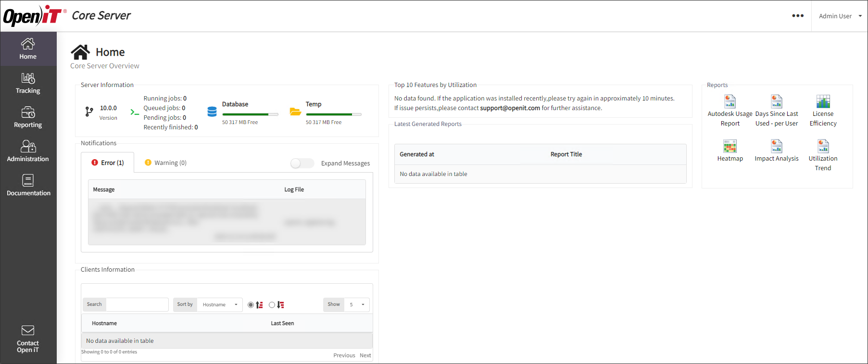Viewport: 868px width, 364px height.
Task: Select the Error (1) notifications tab
Action: 108,163
